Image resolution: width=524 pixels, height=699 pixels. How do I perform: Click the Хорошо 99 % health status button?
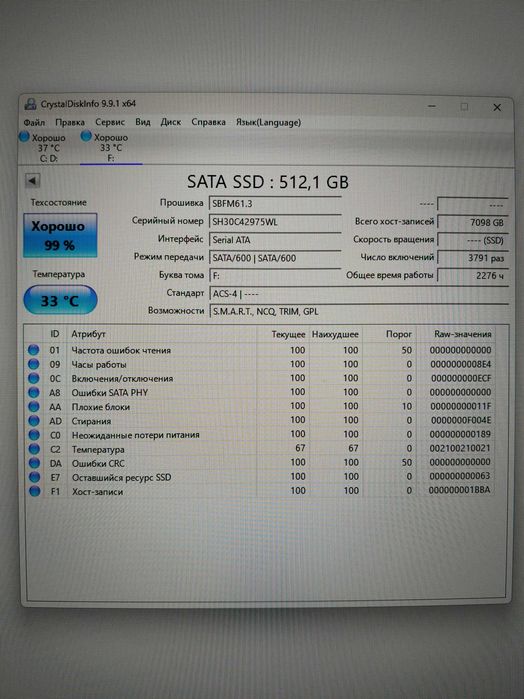click(60, 235)
